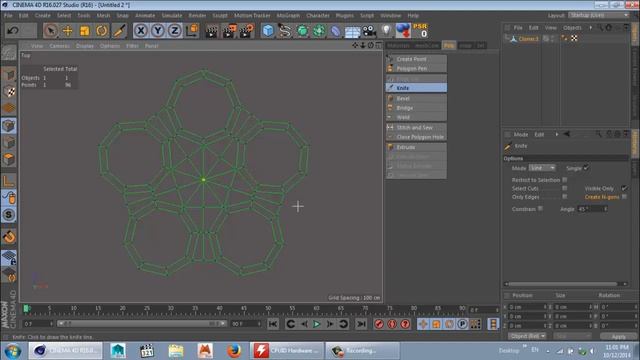Click the orange sidebar icon below the snap S

9,237
